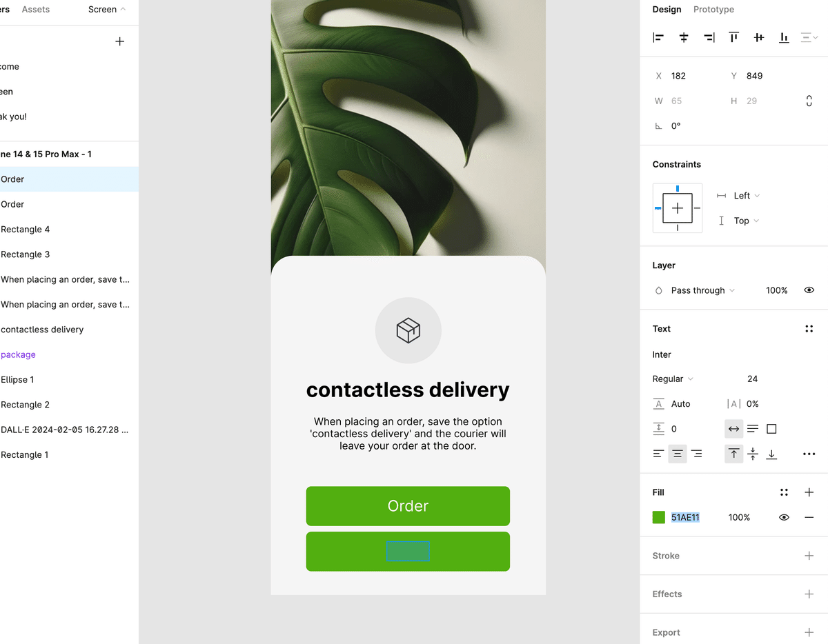
Task: Select Rectangle 1 layer
Action: pyautogui.click(x=69, y=455)
